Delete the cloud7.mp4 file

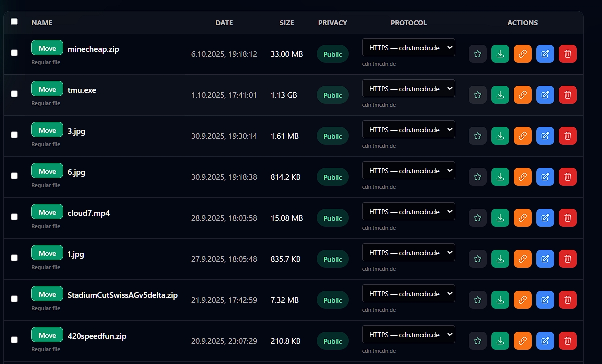[x=567, y=218]
